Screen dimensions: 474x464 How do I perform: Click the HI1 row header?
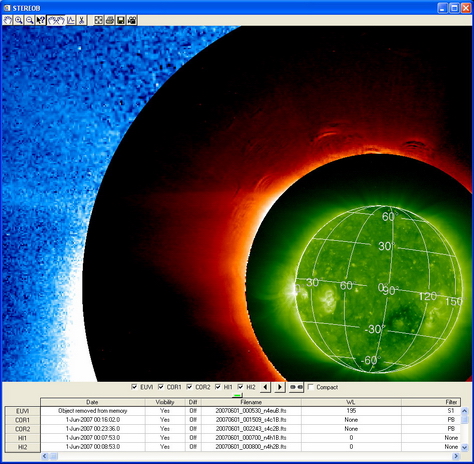(22, 438)
